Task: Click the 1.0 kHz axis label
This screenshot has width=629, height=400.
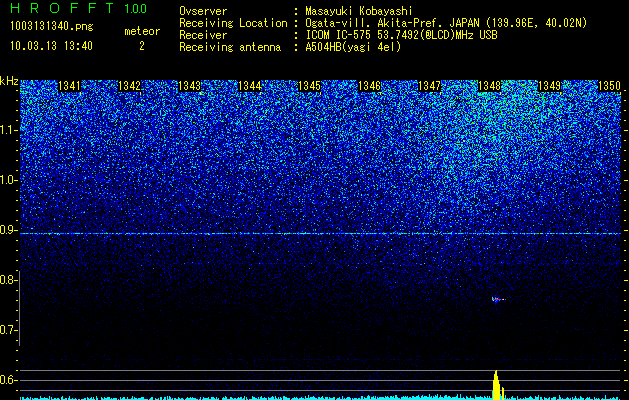Action: tap(8, 180)
